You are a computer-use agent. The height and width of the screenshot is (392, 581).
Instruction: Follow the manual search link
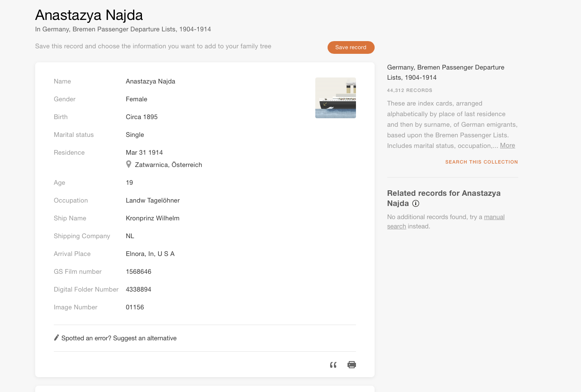tap(494, 217)
